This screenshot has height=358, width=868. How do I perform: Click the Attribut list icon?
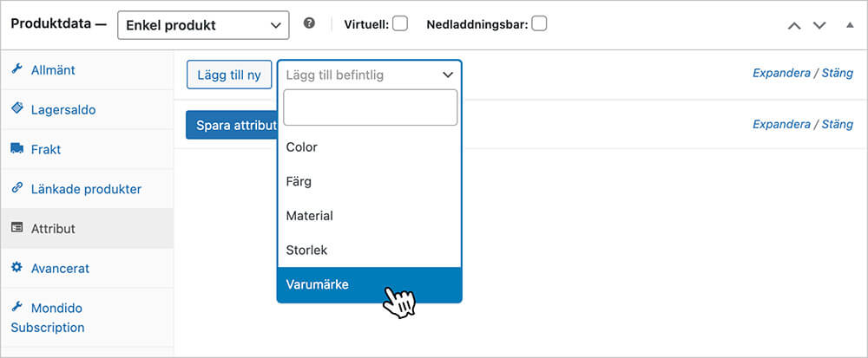pyautogui.click(x=16, y=229)
